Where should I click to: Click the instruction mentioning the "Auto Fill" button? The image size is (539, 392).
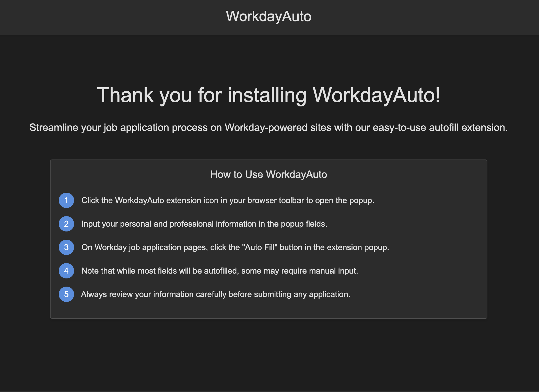235,248
